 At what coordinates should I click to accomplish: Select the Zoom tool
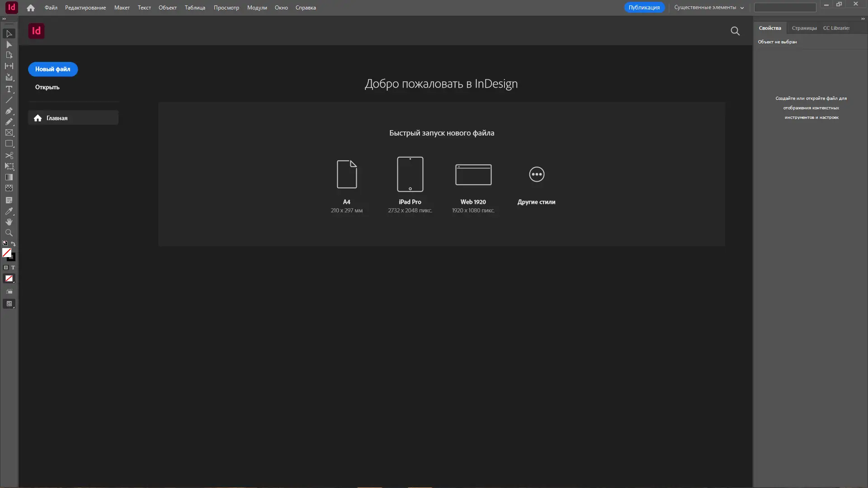(9, 233)
